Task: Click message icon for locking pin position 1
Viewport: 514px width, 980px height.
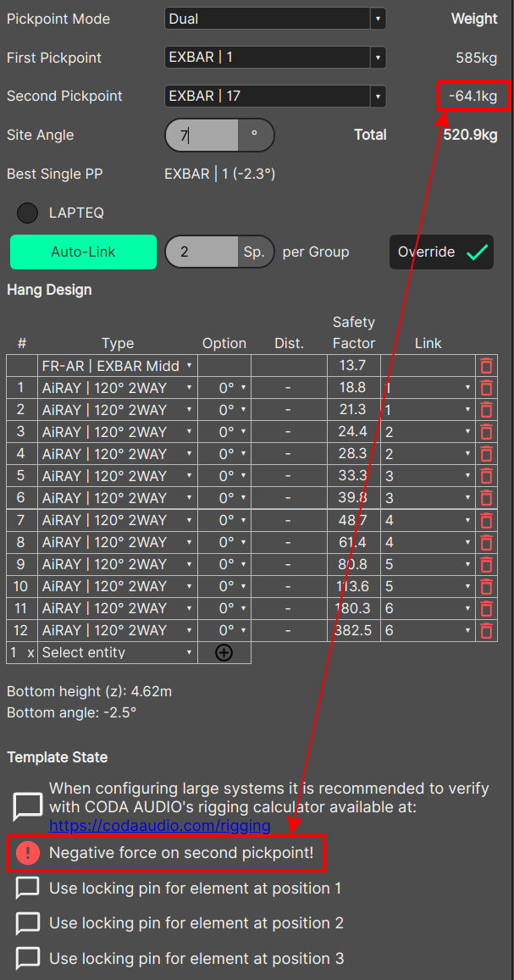Action: click(x=28, y=888)
